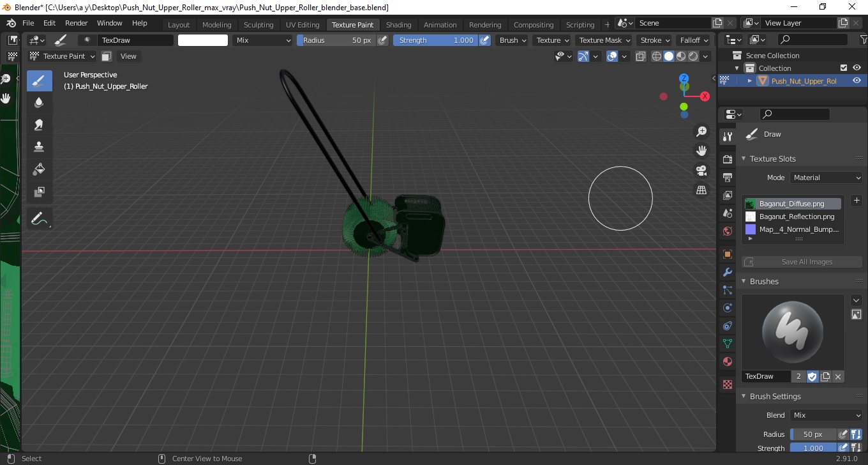Image resolution: width=868 pixels, height=465 pixels.
Task: Switch to the Scripting workspace tab
Action: coord(580,25)
